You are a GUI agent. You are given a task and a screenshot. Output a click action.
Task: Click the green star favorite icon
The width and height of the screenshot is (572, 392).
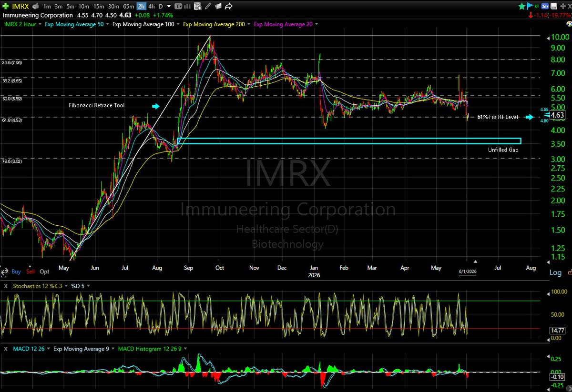pos(522,6)
